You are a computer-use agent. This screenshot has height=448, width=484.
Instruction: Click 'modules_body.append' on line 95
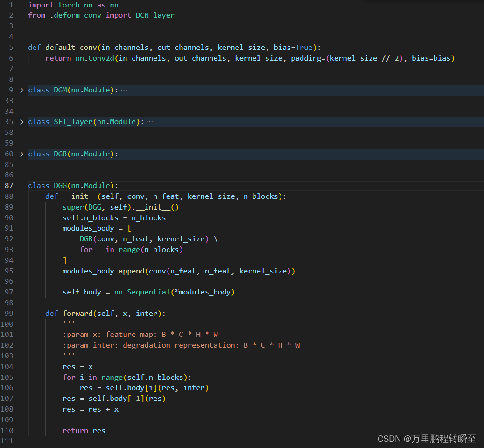tap(104, 271)
